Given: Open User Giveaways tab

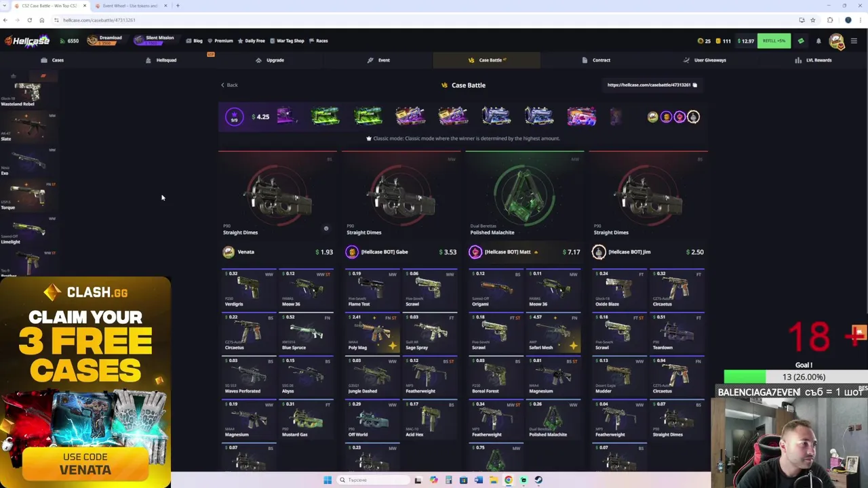Looking at the screenshot, I should pos(705,60).
